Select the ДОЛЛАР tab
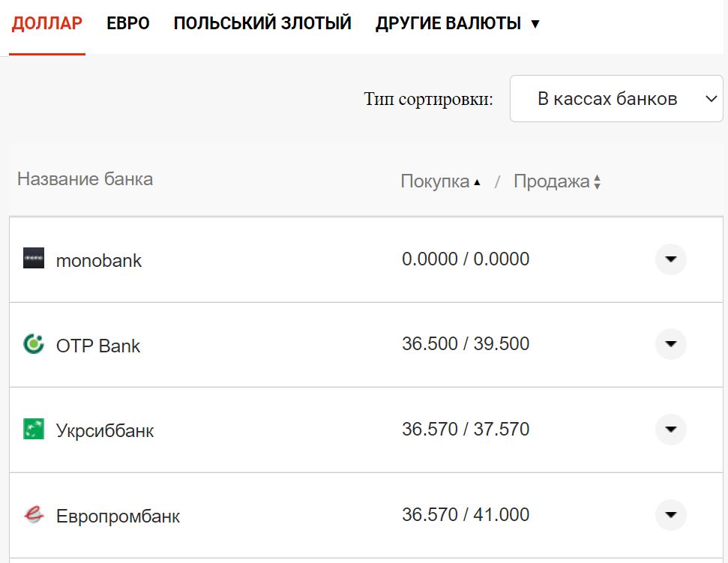This screenshot has width=728, height=563. pos(47,22)
